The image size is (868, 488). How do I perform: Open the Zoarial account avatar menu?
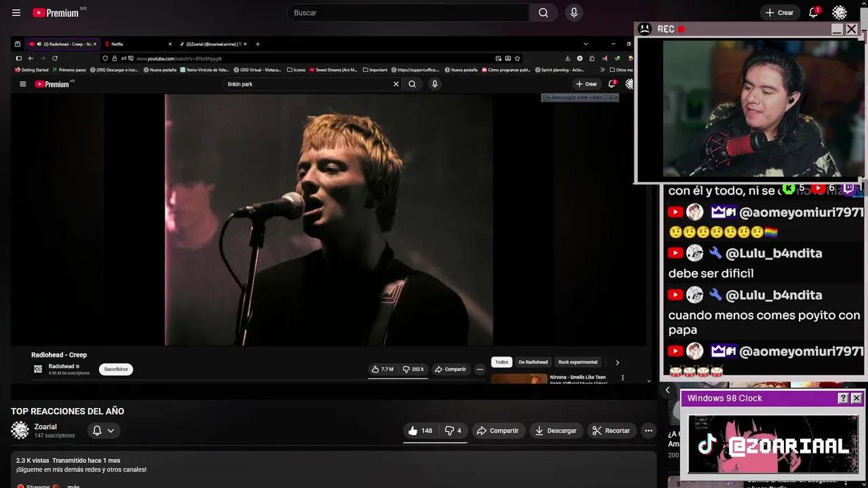click(840, 13)
